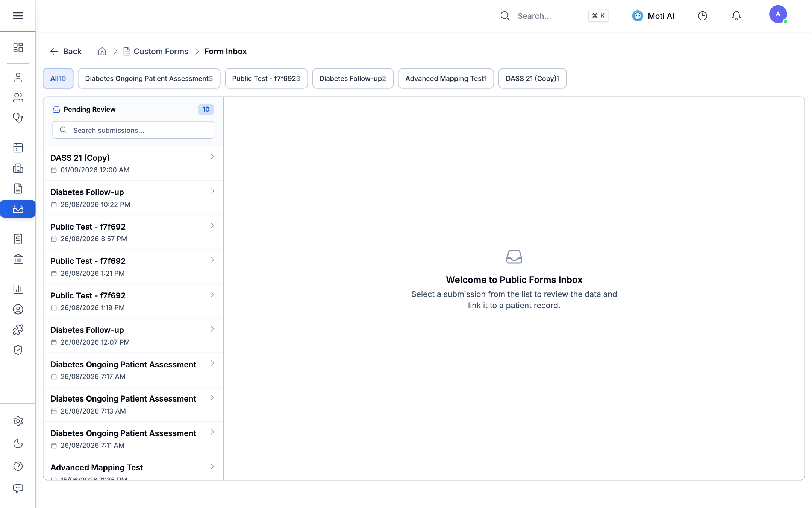Image resolution: width=812 pixels, height=508 pixels.
Task: Open the hospital building icon in sidebar
Action: pos(18,168)
